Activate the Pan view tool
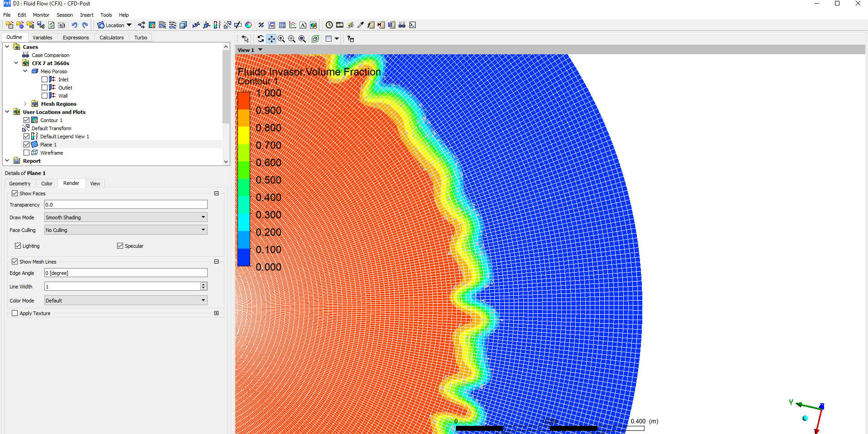 tap(271, 39)
